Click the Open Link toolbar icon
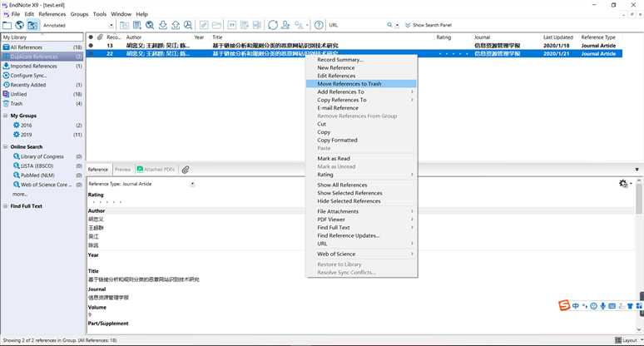This screenshot has height=346, width=644. (204, 25)
